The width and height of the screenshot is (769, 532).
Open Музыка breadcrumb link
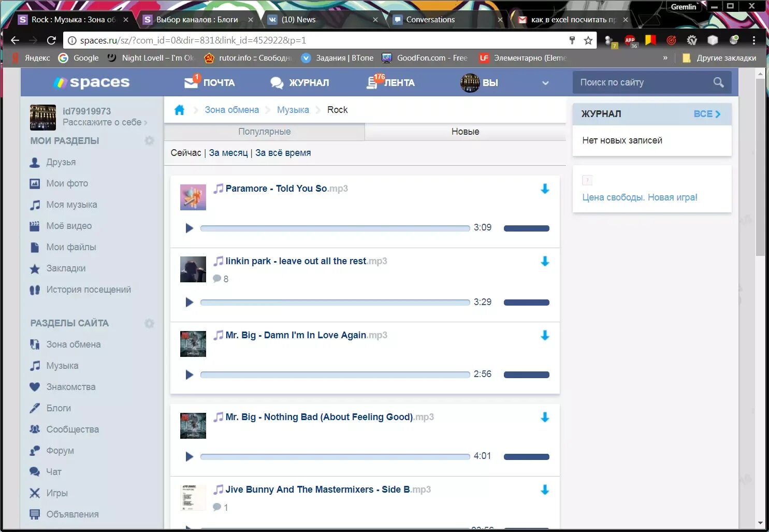coord(293,110)
